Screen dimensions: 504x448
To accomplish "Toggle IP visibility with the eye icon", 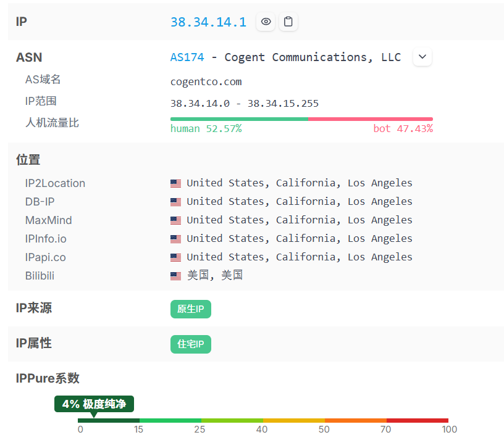I will click(x=266, y=22).
